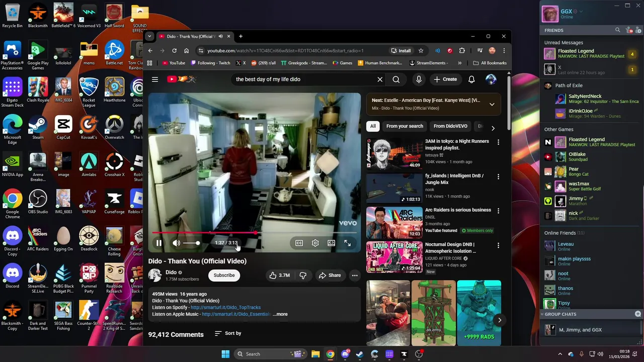Expand the Next mix playlist panel
Image resolution: width=644 pixels, height=362 pixels.
[x=492, y=105]
